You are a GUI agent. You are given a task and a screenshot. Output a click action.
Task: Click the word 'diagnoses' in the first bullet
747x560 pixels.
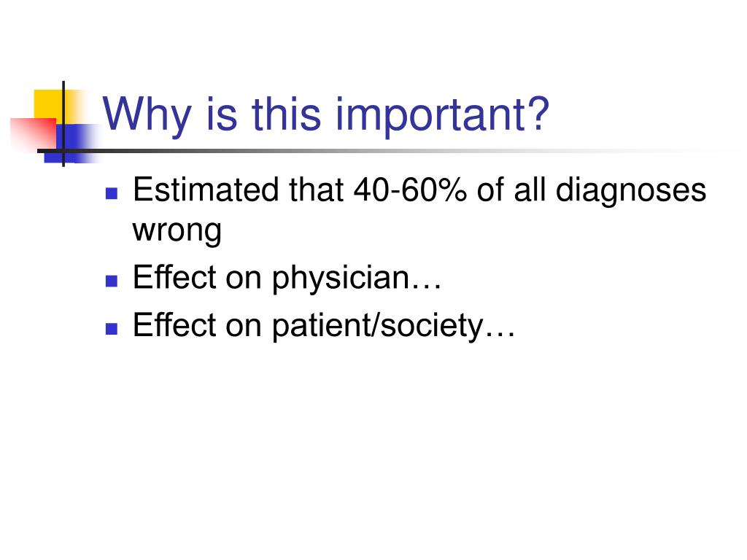pos(631,192)
